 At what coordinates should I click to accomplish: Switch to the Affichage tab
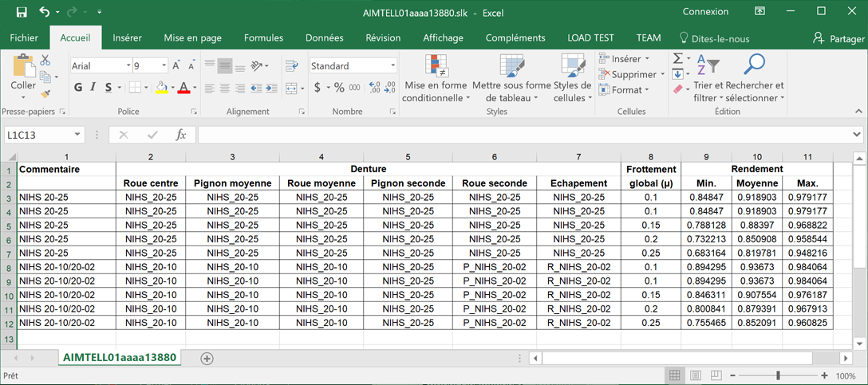click(443, 38)
